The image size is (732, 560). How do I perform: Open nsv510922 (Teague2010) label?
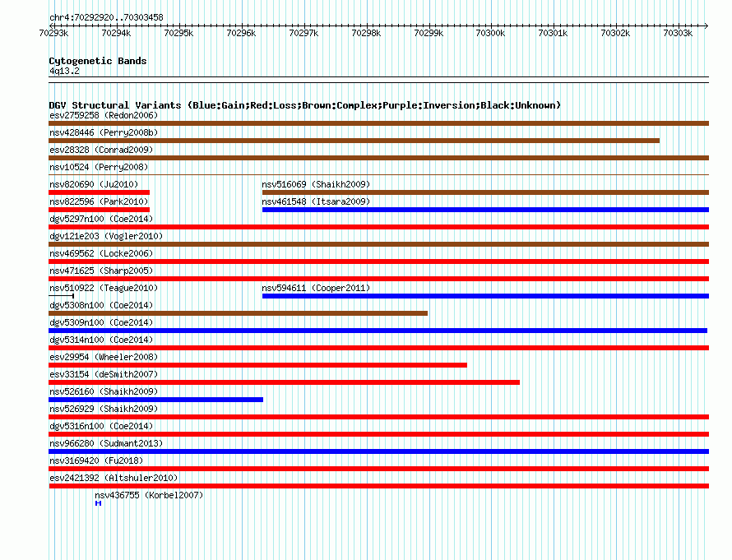[x=104, y=288]
